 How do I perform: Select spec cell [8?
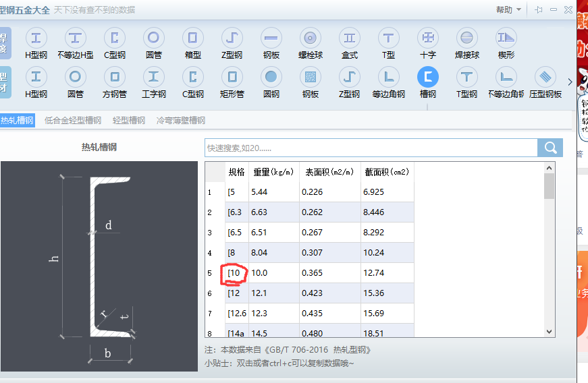[237, 253]
